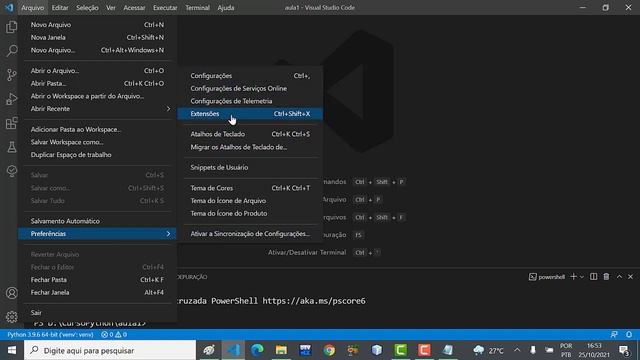Kill terminal with the trash icon
The height and width of the screenshot is (360, 640).
pyautogui.click(x=607, y=277)
